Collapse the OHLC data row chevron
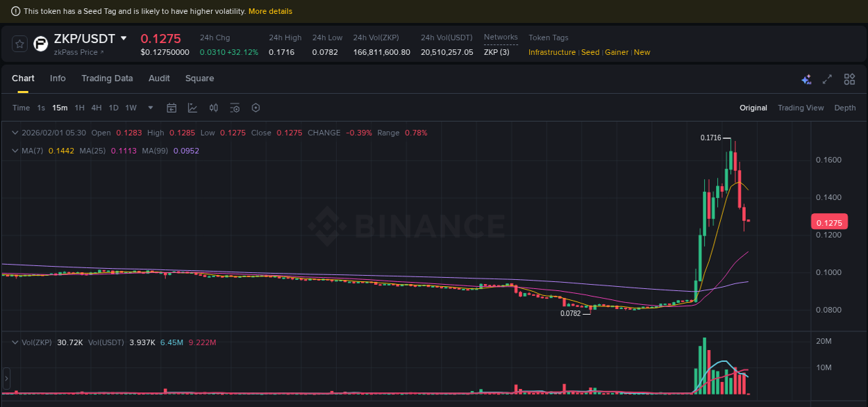 tap(14, 132)
